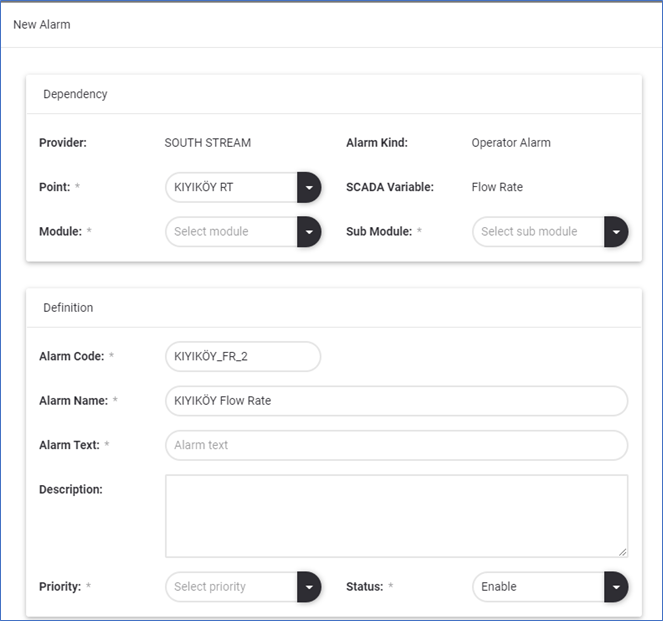The height and width of the screenshot is (621, 663).
Task: Click the Definition section header
Action: (x=68, y=308)
